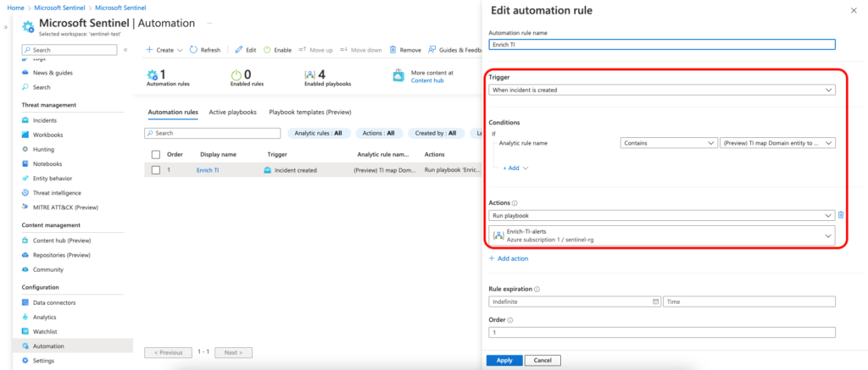Viewport: 868px width, 370px height.
Task: Close the Edit automation rule panel
Action: 853,10
